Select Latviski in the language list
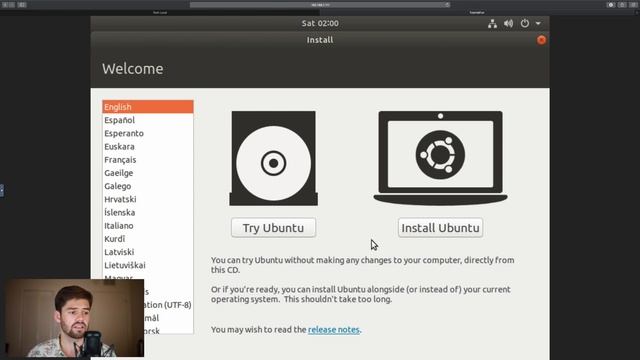This screenshot has width=640, height=360. [148, 252]
